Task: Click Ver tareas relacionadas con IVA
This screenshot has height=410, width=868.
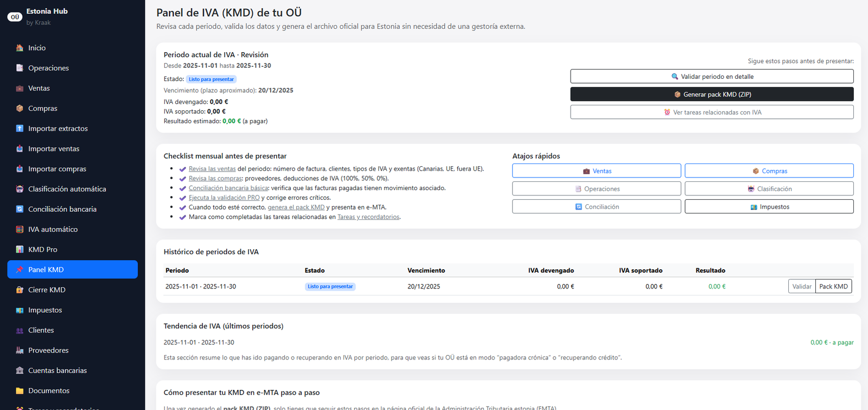Action: (x=711, y=112)
